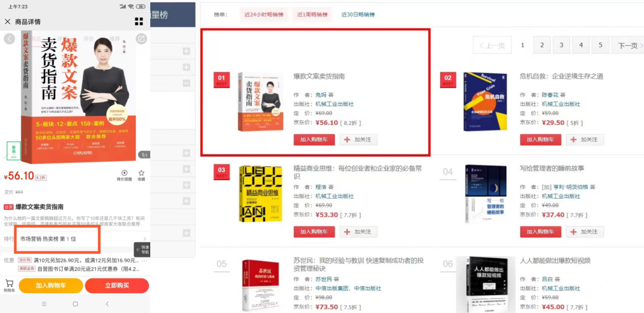The width and height of the screenshot is (644, 313).
Task: Tap the share icon at image top right
Action: 141,39
